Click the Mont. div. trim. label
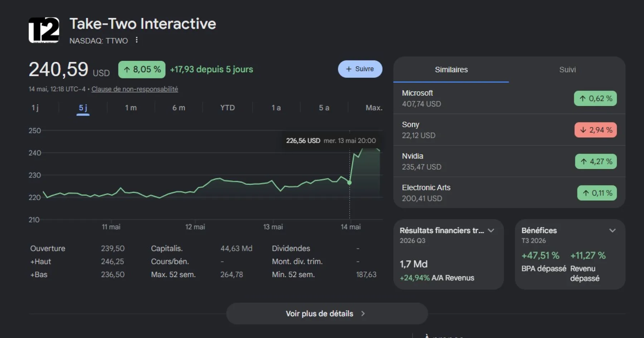The height and width of the screenshot is (338, 644). (297, 262)
